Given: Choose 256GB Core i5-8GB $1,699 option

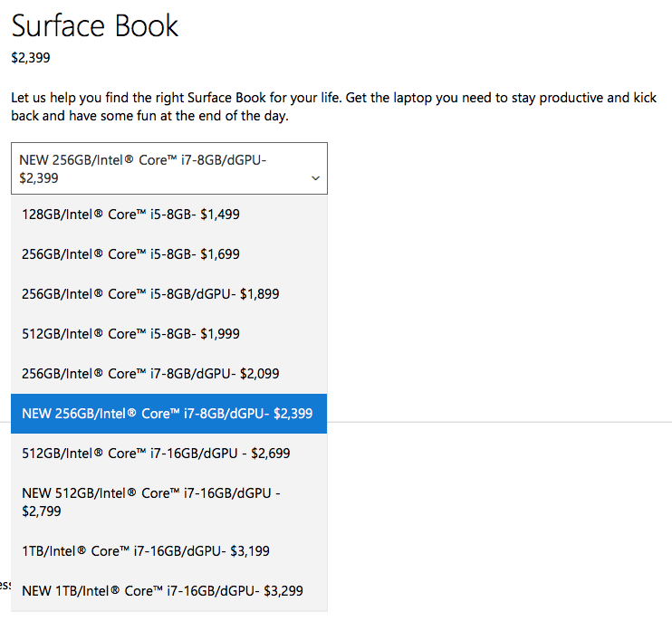Looking at the screenshot, I should (x=168, y=254).
